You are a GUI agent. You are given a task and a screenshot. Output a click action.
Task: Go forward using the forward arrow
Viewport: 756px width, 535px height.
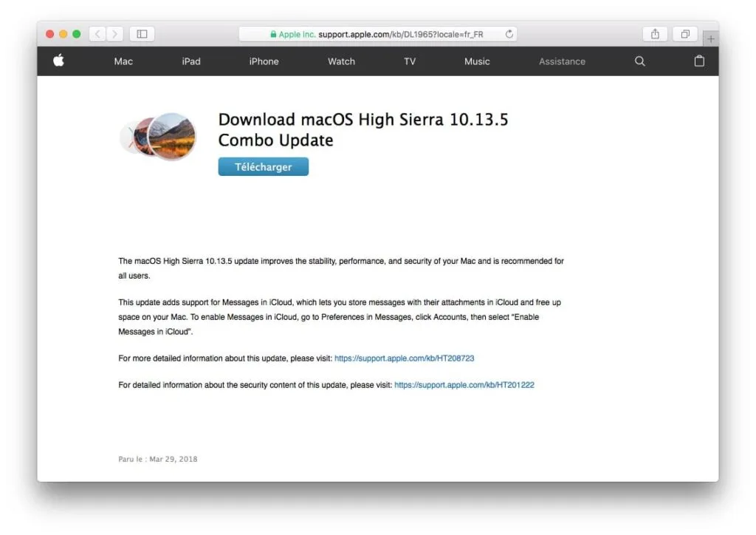coord(115,33)
